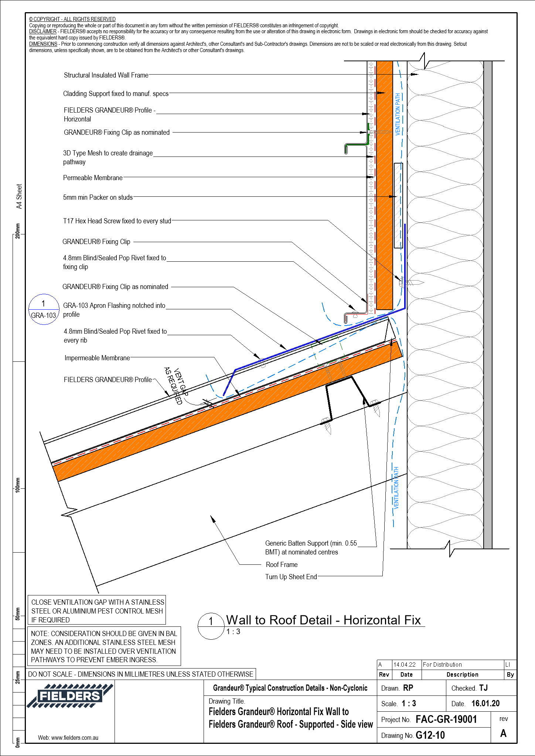This screenshot has height=756, width=535.
Task: Select the 'Roof Frame' label
Action: [x=282, y=565]
